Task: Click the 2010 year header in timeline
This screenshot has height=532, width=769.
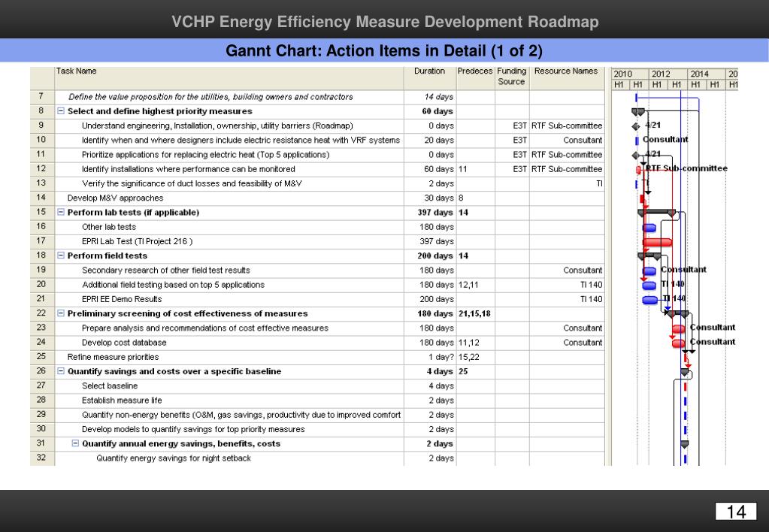Action: pyautogui.click(x=630, y=74)
